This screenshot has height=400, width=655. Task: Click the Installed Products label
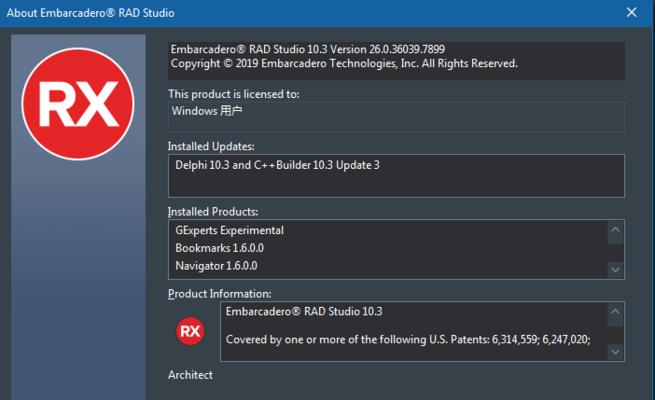coord(213,212)
